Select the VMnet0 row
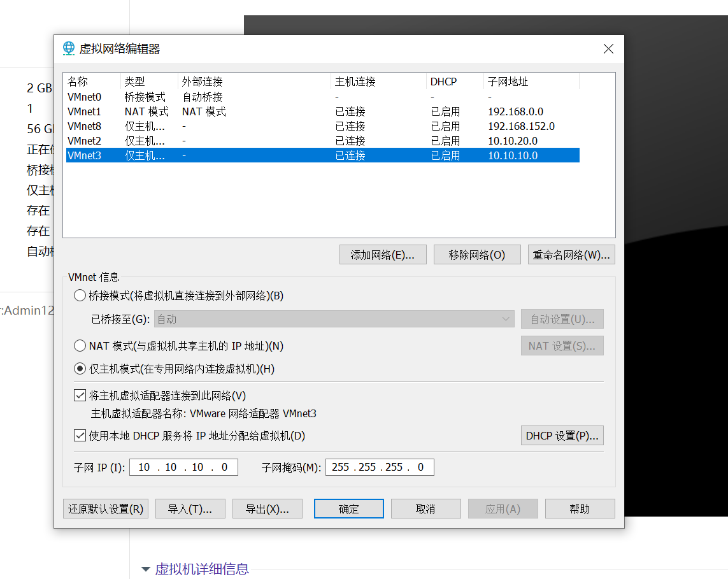The width and height of the screenshot is (728, 579). coord(323,97)
